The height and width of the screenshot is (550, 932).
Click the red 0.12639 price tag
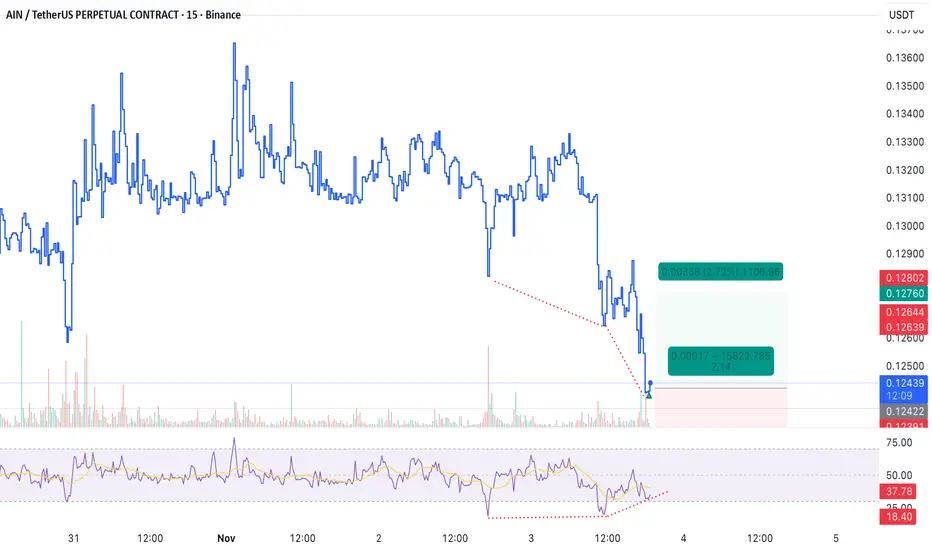[903, 327]
